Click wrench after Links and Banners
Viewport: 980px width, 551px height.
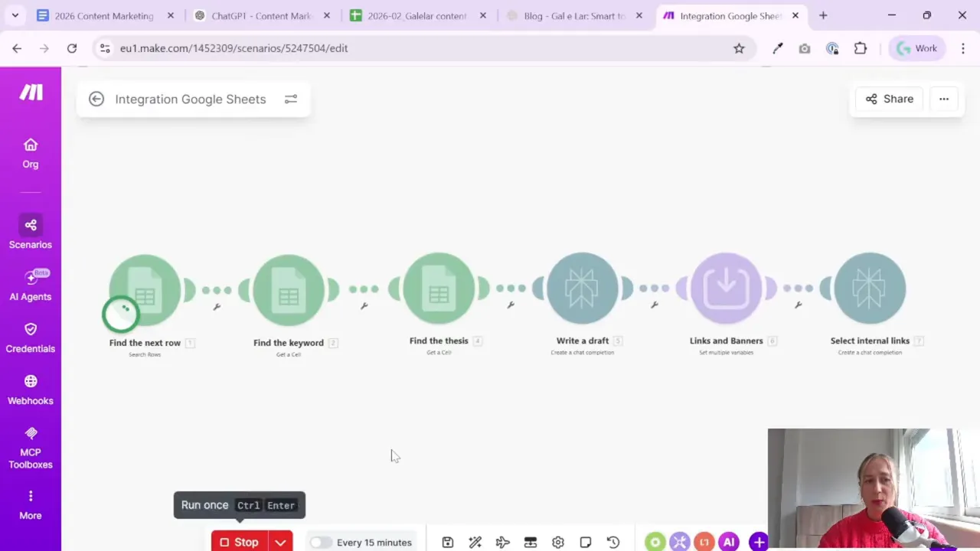[799, 305]
